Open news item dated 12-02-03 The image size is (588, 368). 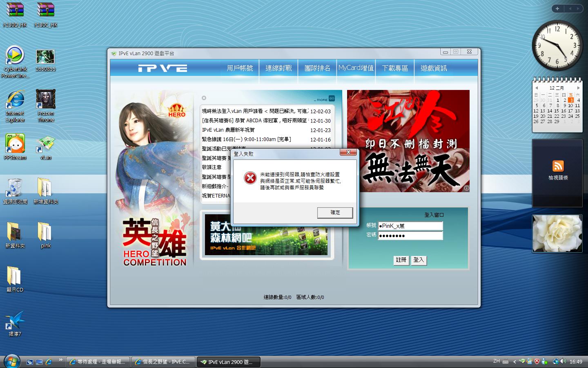(266, 111)
